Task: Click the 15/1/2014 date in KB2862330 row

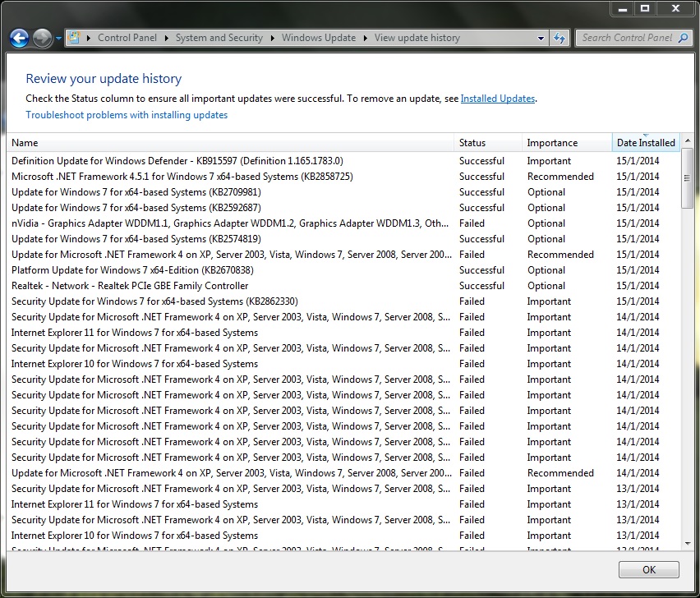Action: [638, 301]
